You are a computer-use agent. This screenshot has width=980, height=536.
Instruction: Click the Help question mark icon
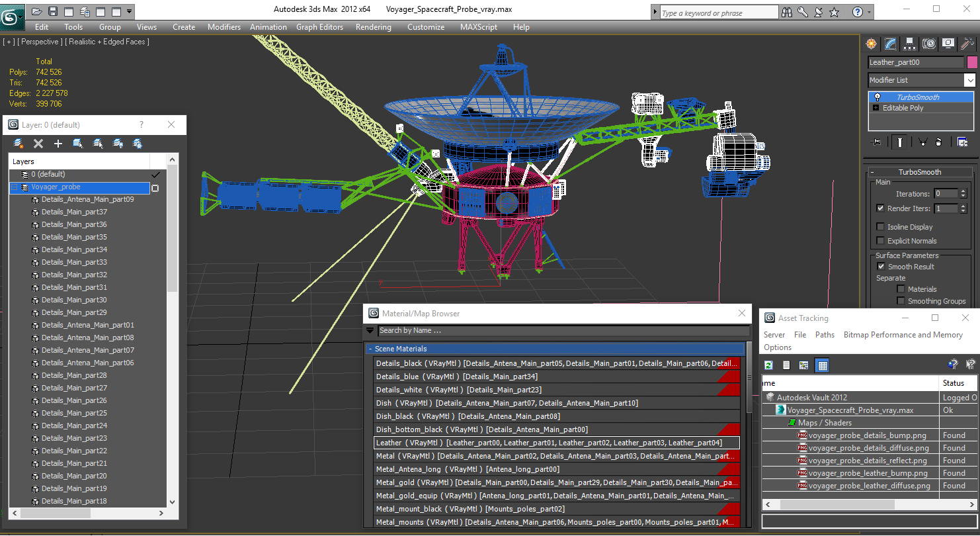(x=858, y=12)
